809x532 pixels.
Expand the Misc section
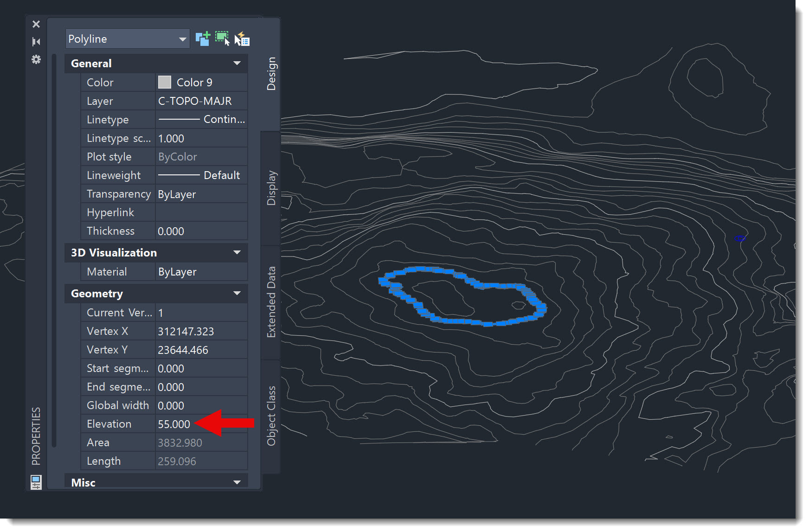coord(238,482)
